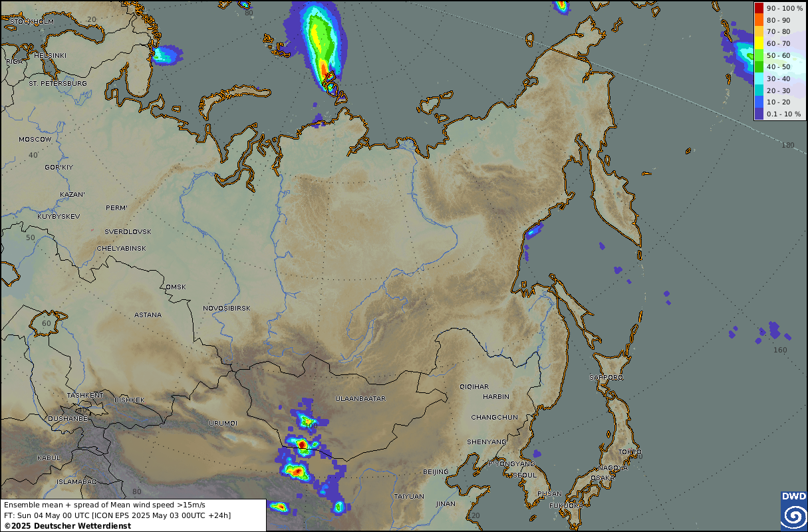808x532 pixels.
Task: Click the ST. PETERSBURG city label
Action: (58, 84)
